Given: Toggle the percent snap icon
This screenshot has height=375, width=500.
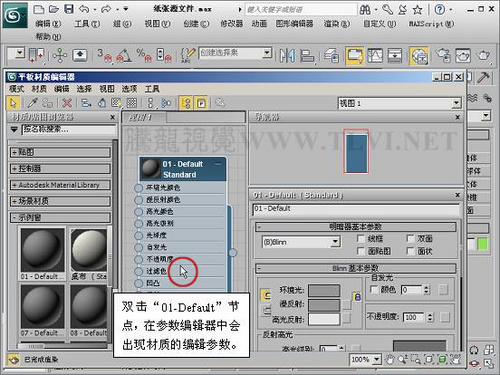Looking at the screenshot, I should click(x=144, y=55).
